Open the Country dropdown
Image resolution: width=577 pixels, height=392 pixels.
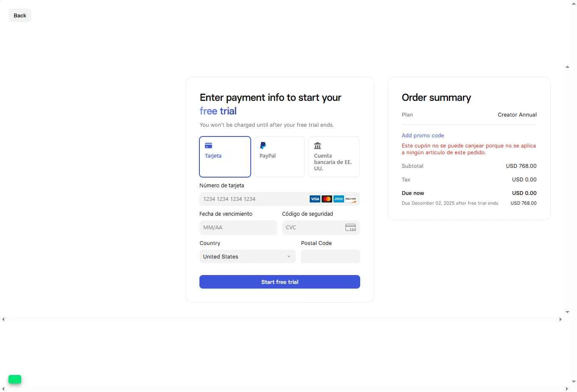click(x=247, y=257)
